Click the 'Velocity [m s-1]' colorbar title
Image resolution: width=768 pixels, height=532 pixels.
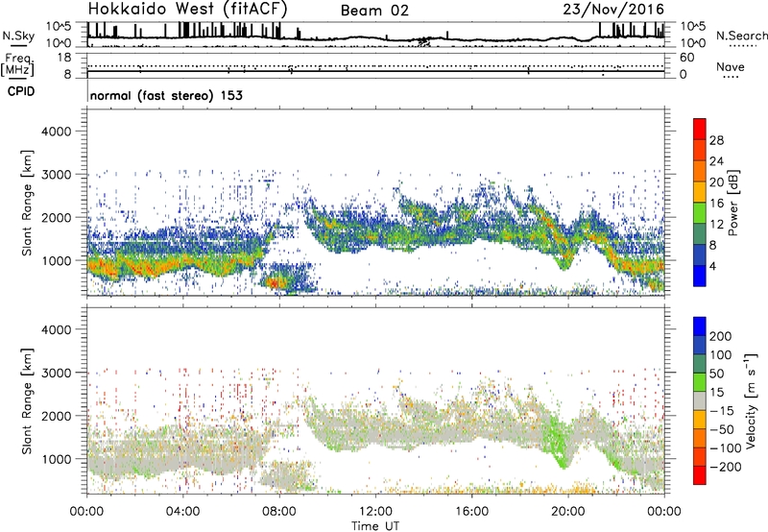pos(752,400)
